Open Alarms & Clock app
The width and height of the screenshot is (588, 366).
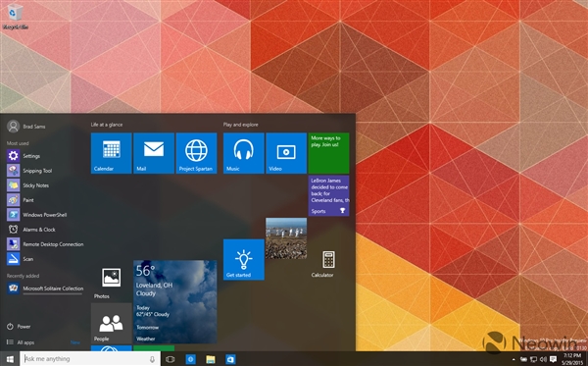tap(45, 230)
